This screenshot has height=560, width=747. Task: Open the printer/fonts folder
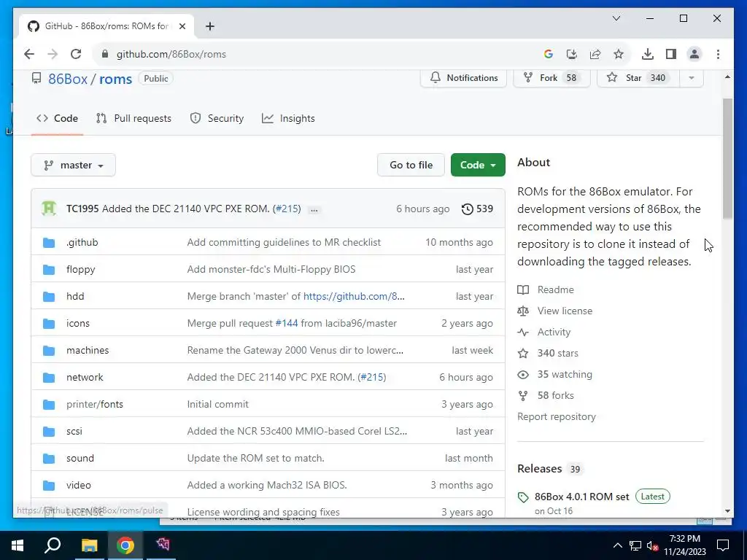pos(95,404)
